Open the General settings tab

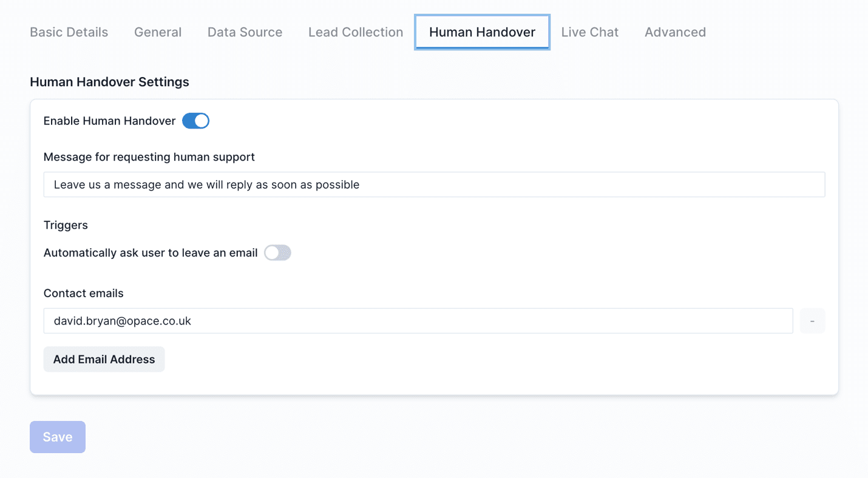click(x=157, y=32)
